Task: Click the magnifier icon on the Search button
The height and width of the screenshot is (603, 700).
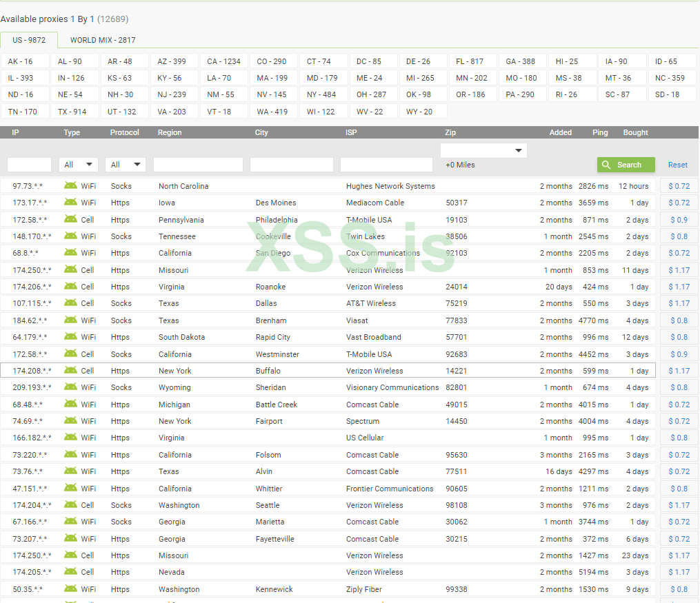Action: [x=606, y=165]
